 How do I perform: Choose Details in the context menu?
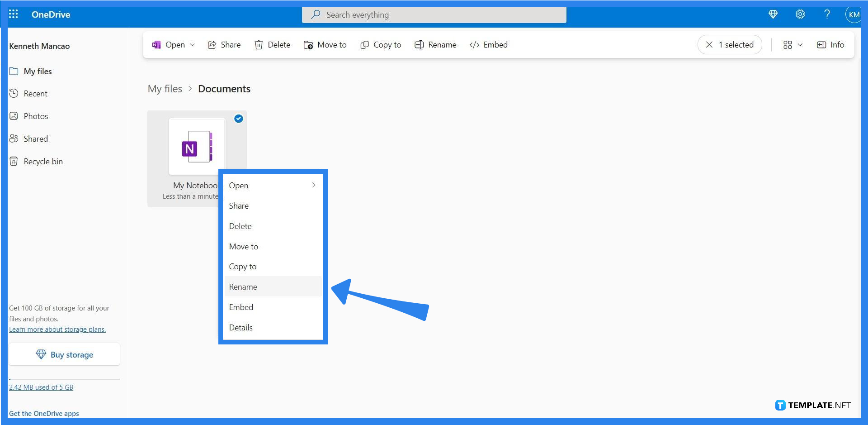point(241,327)
